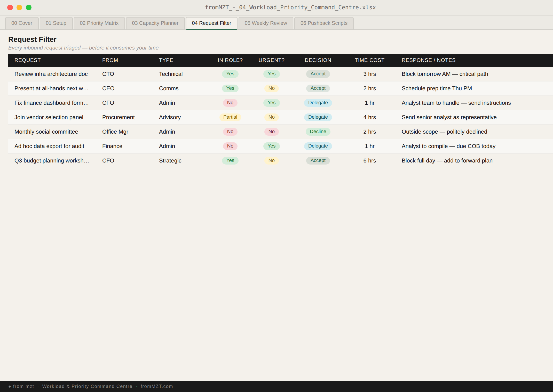Click the IN ROLE? column header
553x392 pixels.
(230, 60)
